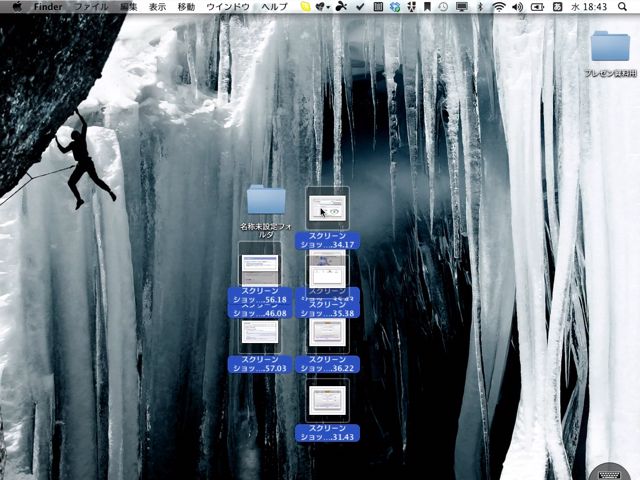Open the Time Machine menu bar icon
640x480 pixels.
[443, 7]
